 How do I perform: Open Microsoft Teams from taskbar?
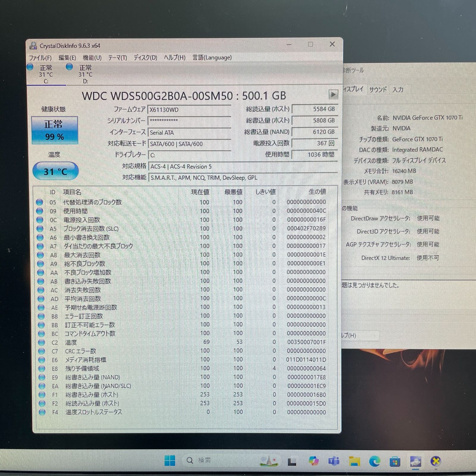point(334,461)
